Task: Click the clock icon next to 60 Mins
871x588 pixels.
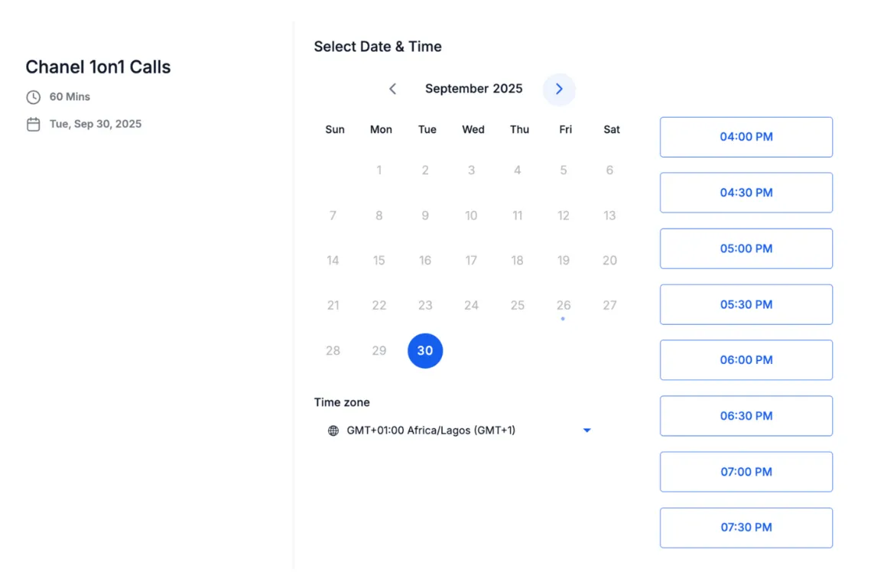Action: [34, 97]
